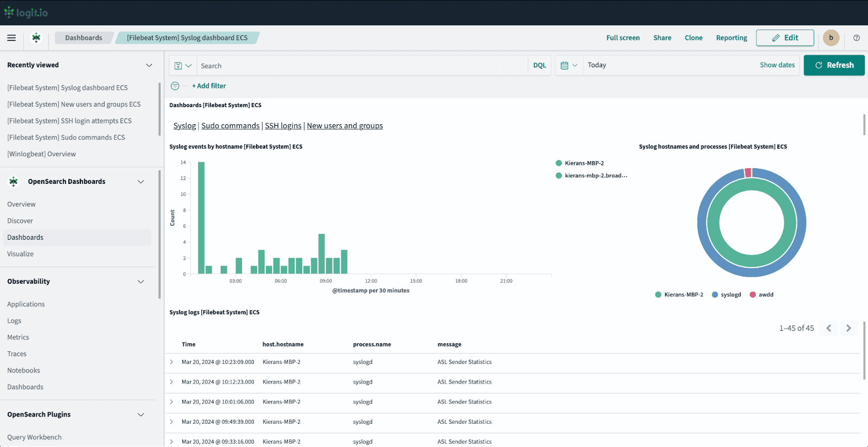Select Discover in the sidebar
The width and height of the screenshot is (868, 447).
click(20, 221)
